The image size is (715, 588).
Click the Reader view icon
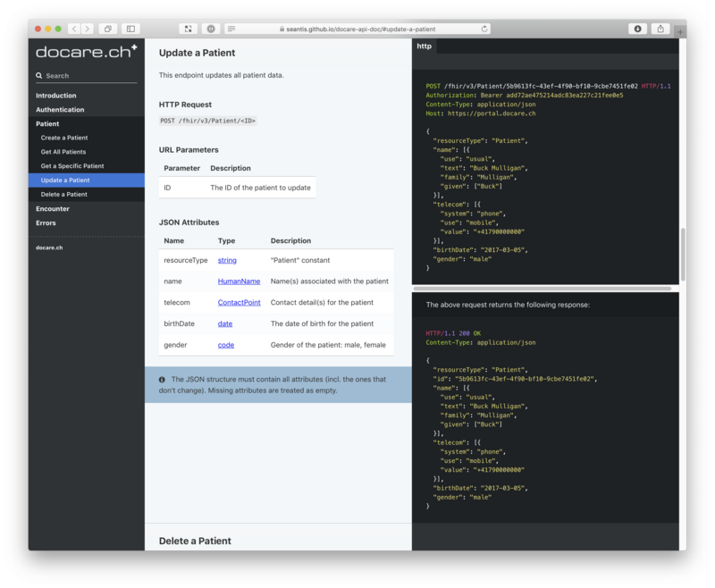pyautogui.click(x=231, y=29)
